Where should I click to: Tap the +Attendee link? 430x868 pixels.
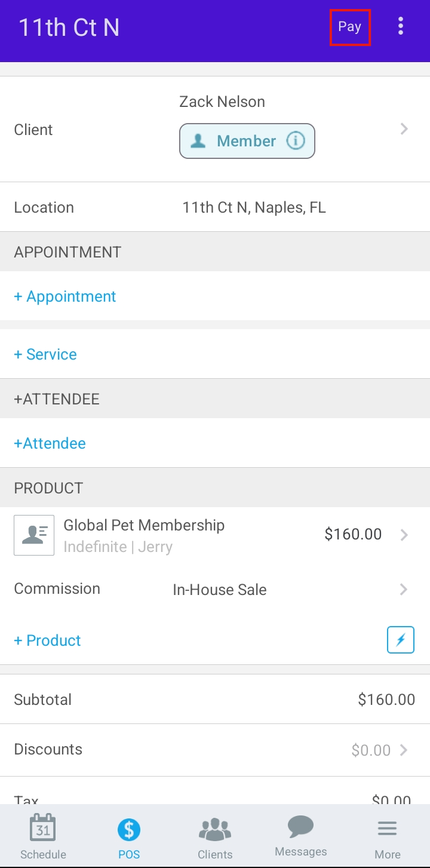pos(50,443)
